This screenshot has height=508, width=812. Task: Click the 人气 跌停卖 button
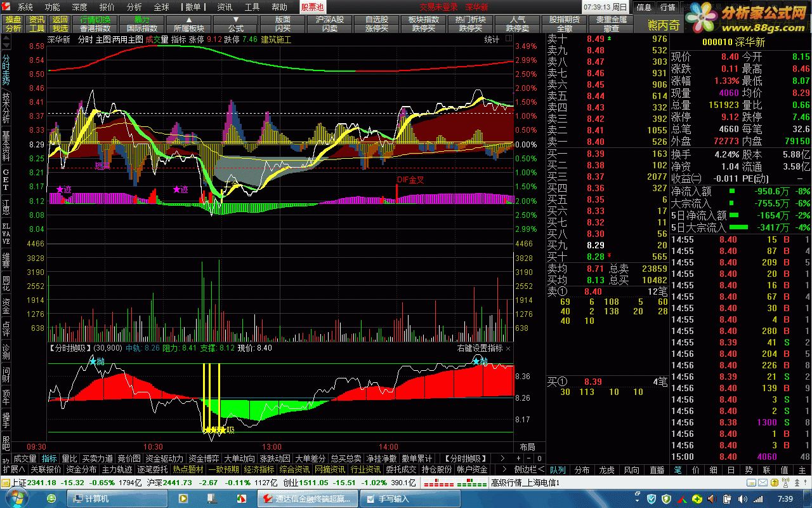pos(518,24)
